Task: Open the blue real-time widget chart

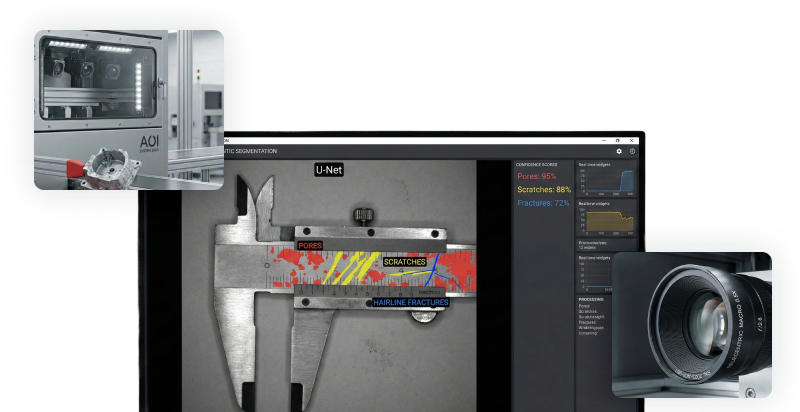Action: coord(606,178)
